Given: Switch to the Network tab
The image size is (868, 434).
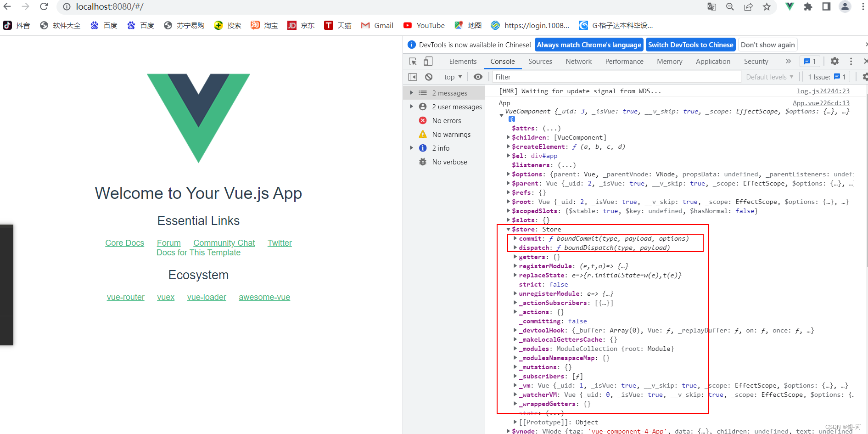Looking at the screenshot, I should [x=578, y=61].
